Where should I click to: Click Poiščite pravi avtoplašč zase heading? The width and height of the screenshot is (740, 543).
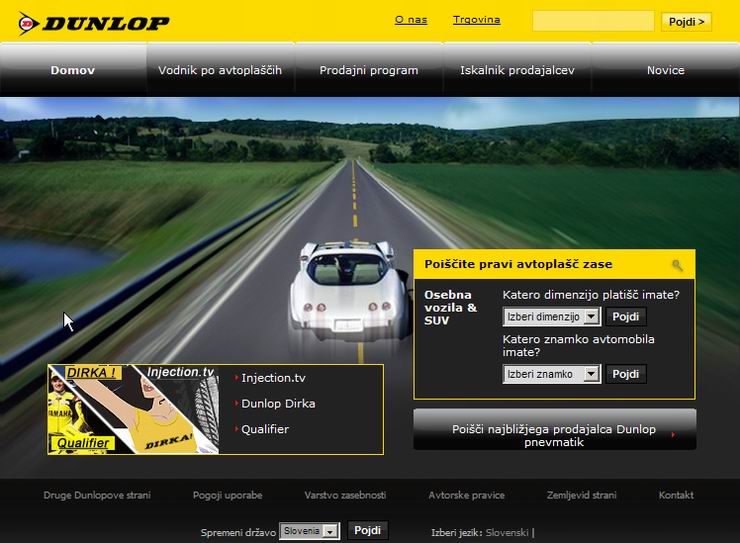pos(518,264)
